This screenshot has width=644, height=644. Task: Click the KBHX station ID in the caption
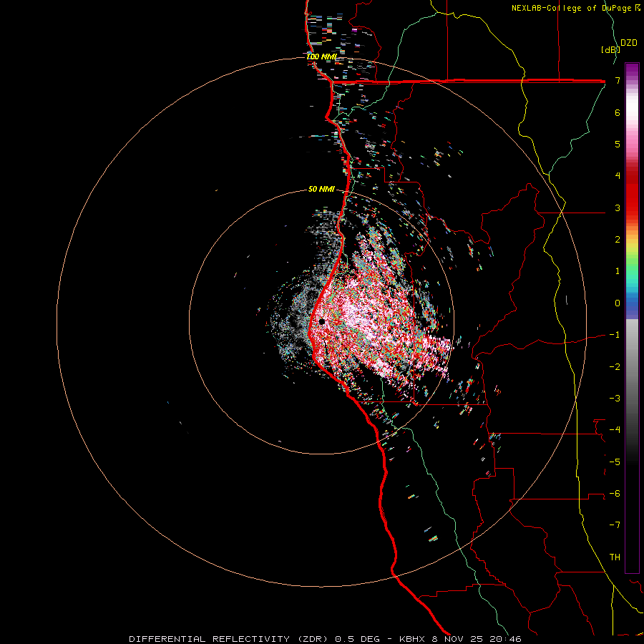[x=414, y=639]
